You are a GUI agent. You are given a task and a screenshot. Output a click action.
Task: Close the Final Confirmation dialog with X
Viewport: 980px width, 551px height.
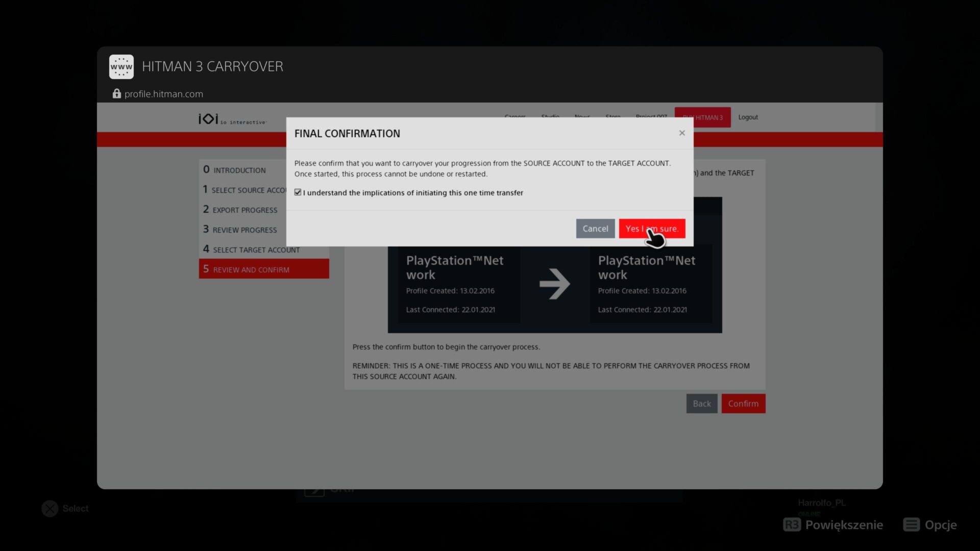(x=682, y=133)
